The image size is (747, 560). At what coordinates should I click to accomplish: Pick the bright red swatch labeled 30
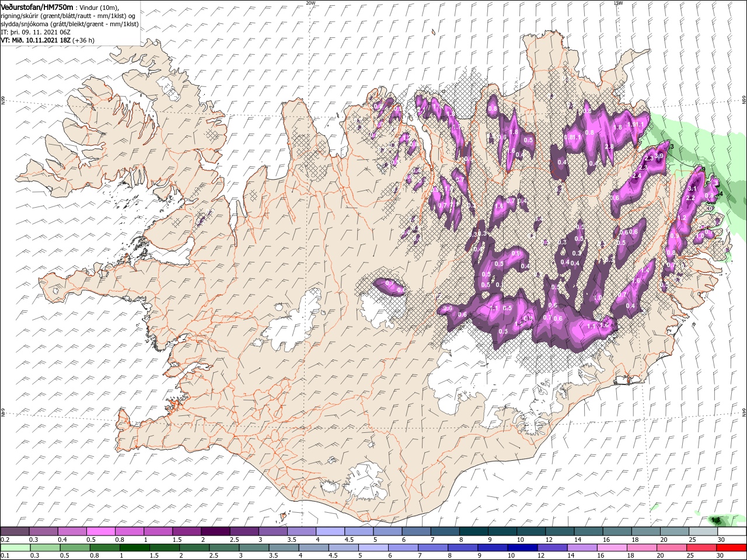(x=731, y=548)
